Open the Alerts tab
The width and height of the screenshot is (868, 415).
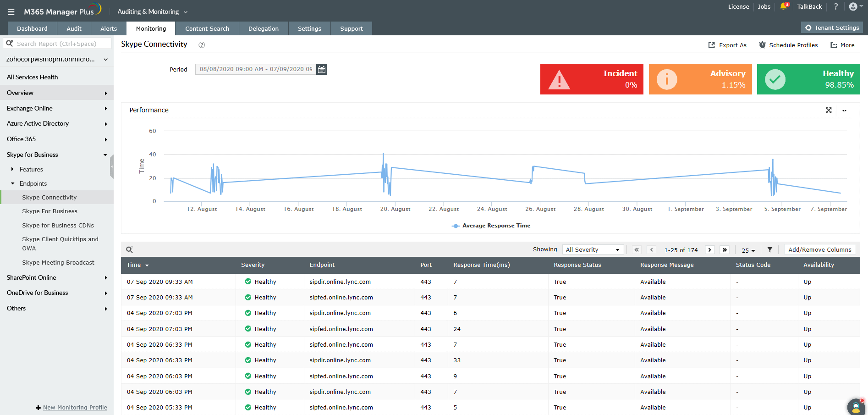[109, 28]
